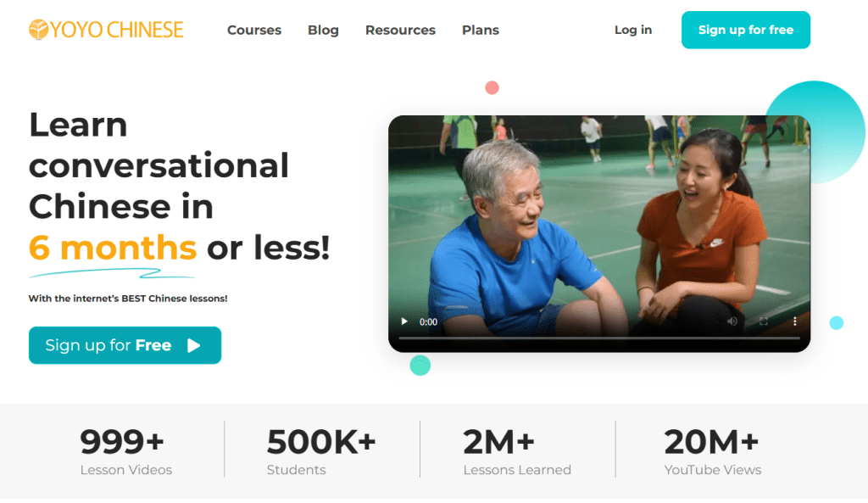The image size is (868, 503).
Task: Play the video with the play icon
Action: [x=404, y=321]
